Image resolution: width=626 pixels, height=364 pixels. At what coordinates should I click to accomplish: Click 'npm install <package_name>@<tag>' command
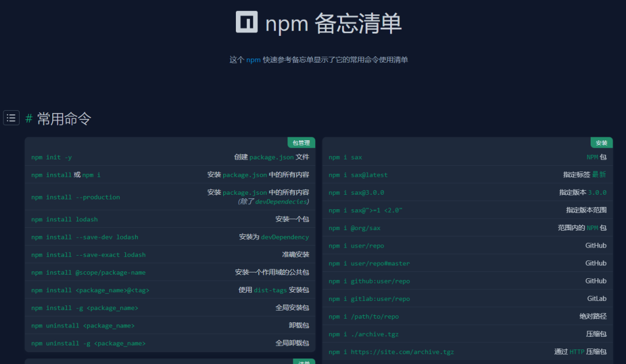coord(90,290)
